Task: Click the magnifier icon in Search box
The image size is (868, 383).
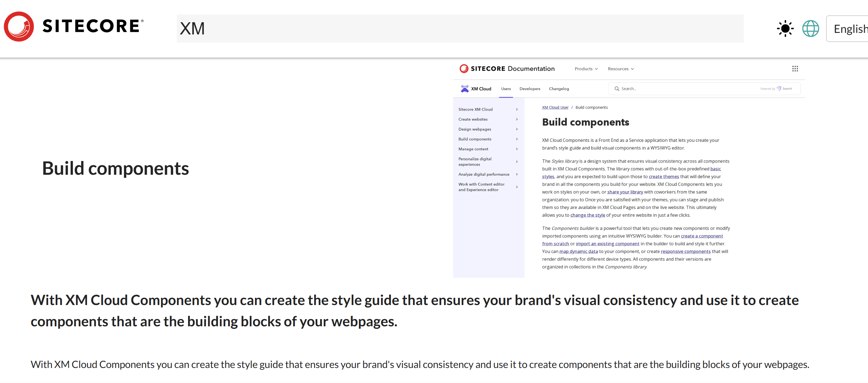Action: pyautogui.click(x=617, y=89)
